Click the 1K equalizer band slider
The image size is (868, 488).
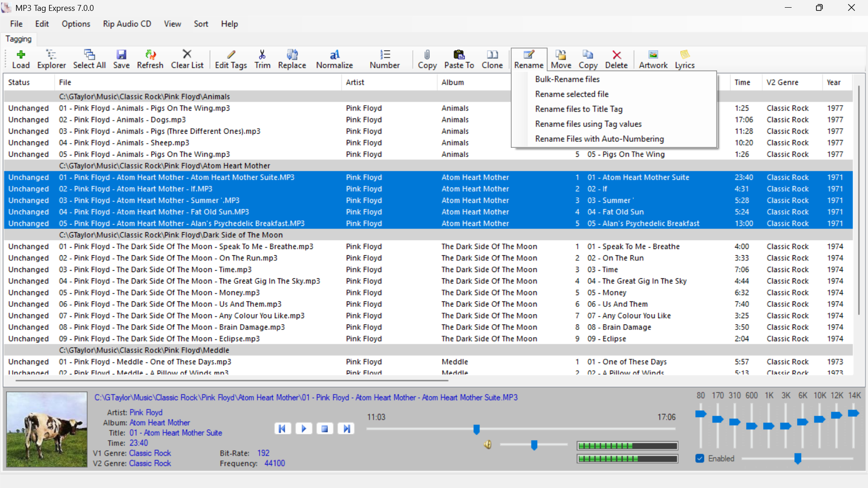[769, 425]
